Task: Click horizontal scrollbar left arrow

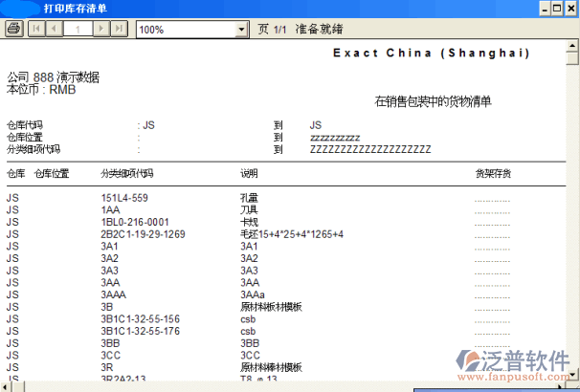Action: (x=5, y=387)
